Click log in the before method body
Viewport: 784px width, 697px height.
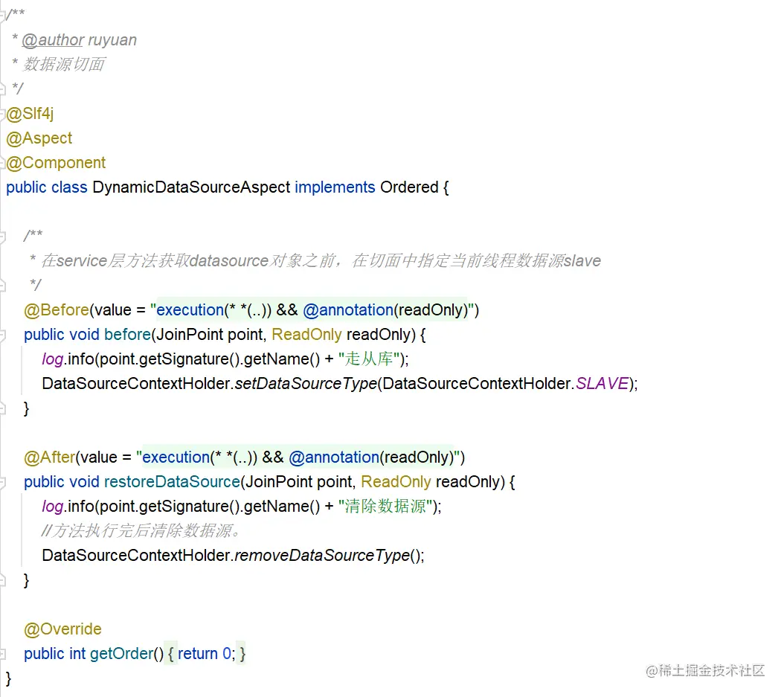pos(53,359)
